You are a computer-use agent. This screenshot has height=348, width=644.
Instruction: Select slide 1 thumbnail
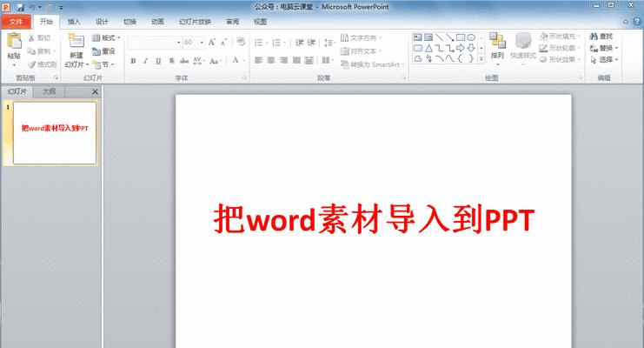55,133
